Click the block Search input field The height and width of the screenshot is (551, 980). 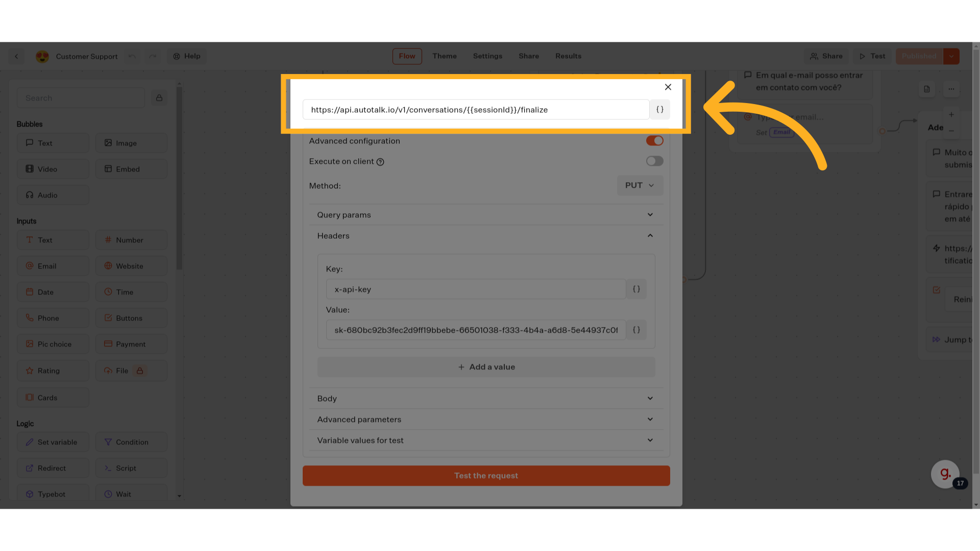[x=81, y=98]
